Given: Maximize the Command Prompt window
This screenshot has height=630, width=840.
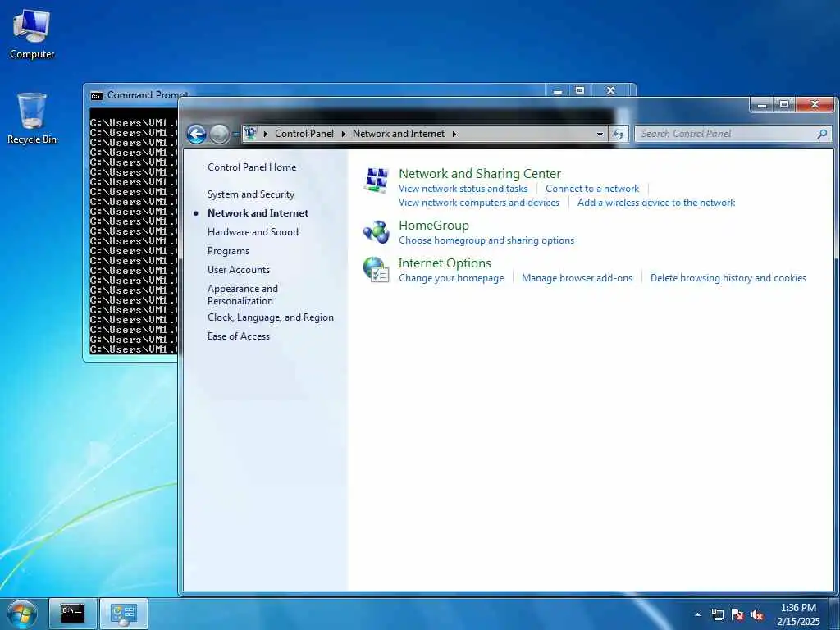Looking at the screenshot, I should (x=580, y=90).
